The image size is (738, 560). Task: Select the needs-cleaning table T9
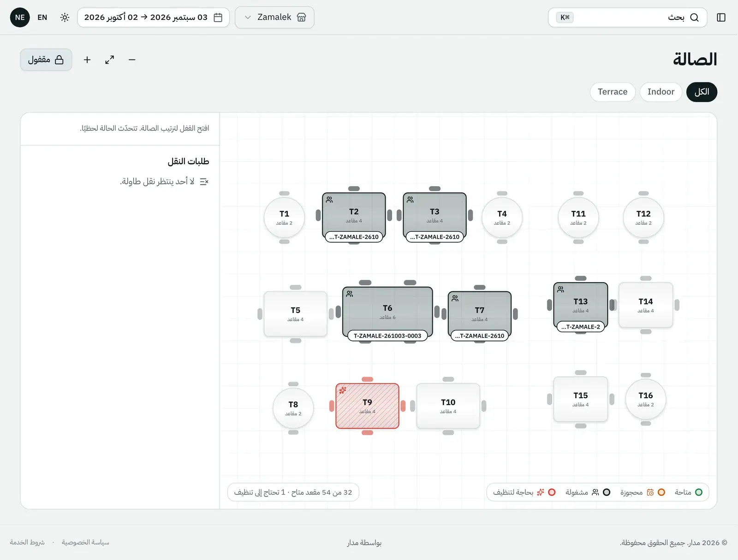click(367, 406)
